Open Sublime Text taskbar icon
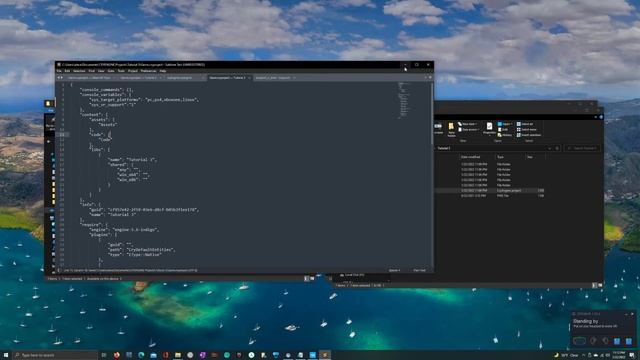640x360 pixels. coord(325,355)
